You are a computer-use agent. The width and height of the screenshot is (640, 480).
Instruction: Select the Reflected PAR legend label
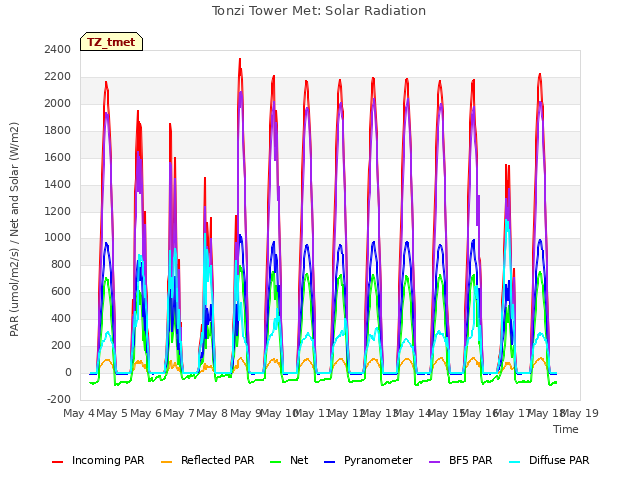[x=218, y=460]
